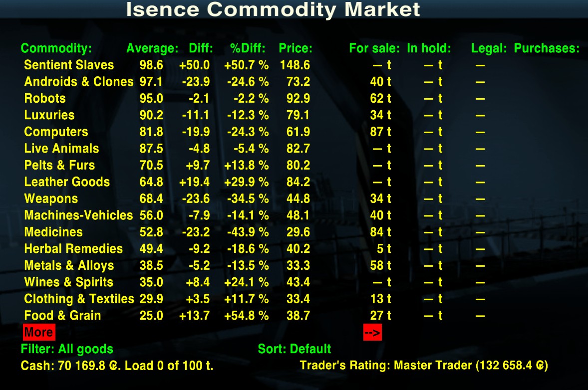Click the For sale column header
This screenshot has height=390, width=588.
(x=374, y=48)
